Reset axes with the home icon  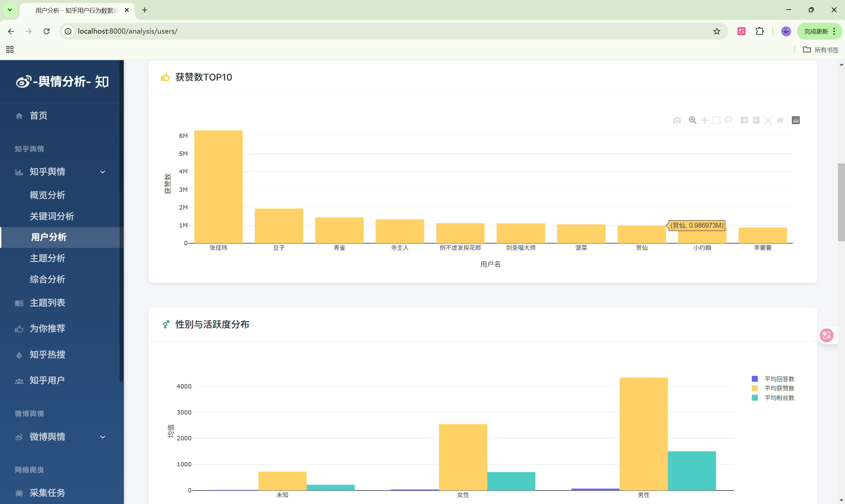click(780, 120)
